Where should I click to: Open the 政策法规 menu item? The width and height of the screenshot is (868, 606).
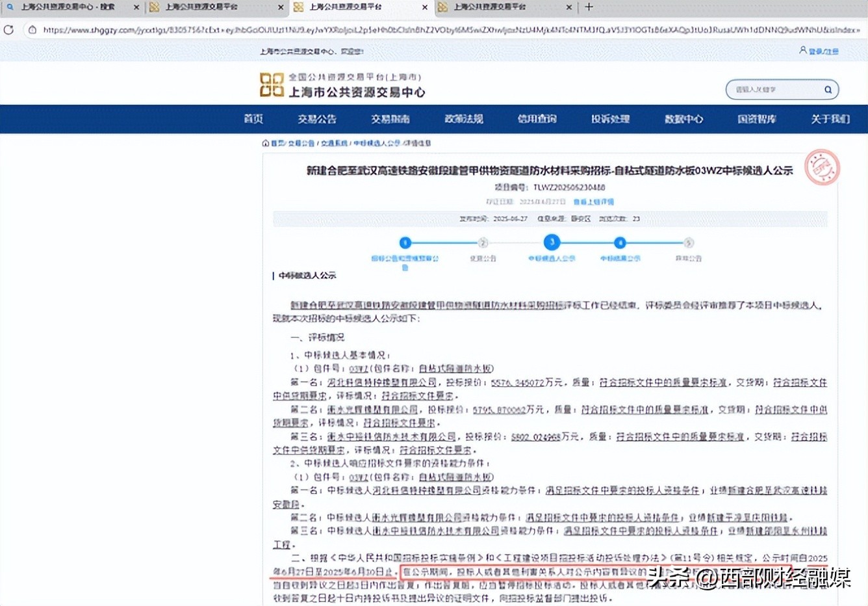pos(463,119)
